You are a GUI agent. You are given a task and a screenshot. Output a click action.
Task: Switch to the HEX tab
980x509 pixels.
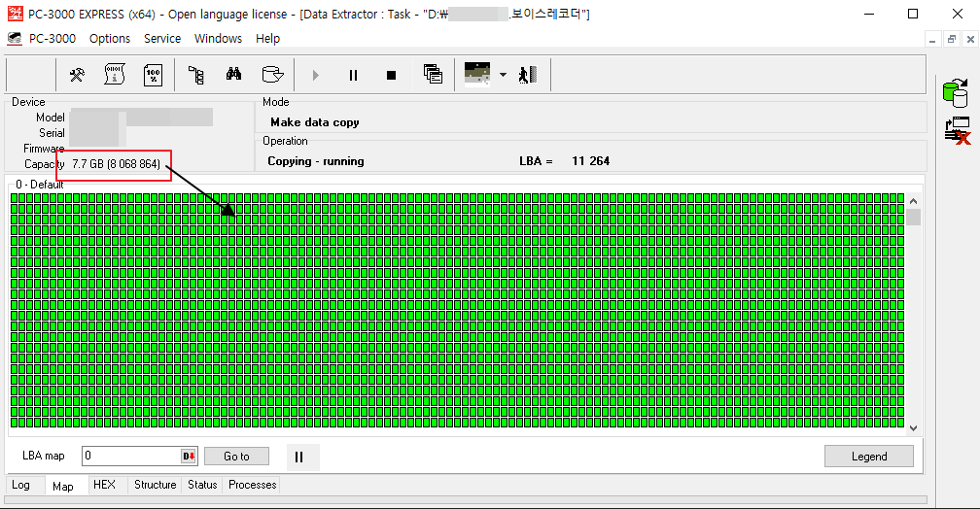pos(104,485)
